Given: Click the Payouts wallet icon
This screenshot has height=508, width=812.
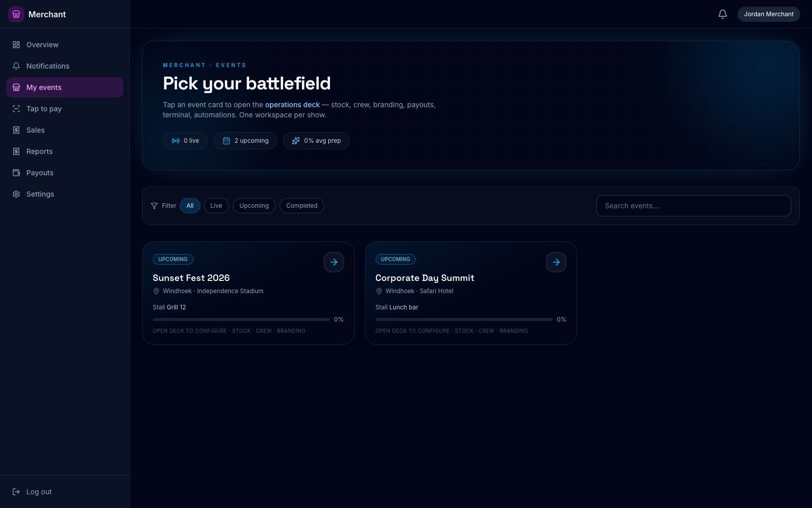Looking at the screenshot, I should click(x=16, y=173).
